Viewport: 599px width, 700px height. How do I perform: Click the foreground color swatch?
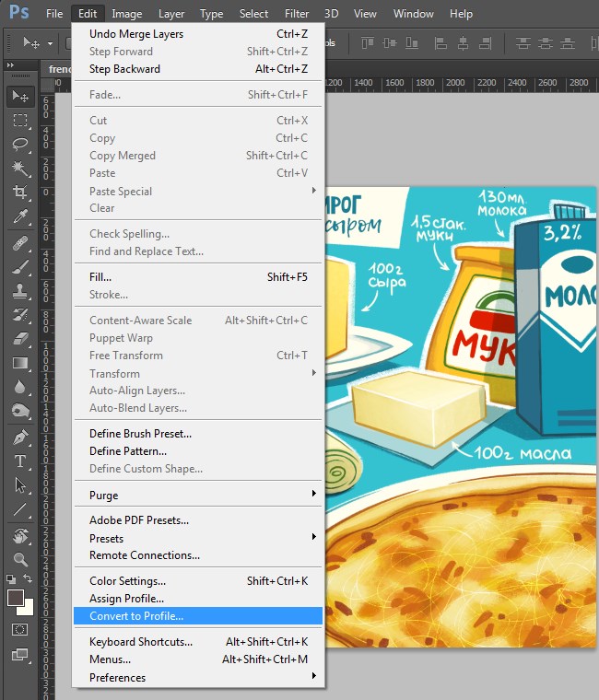point(16,598)
